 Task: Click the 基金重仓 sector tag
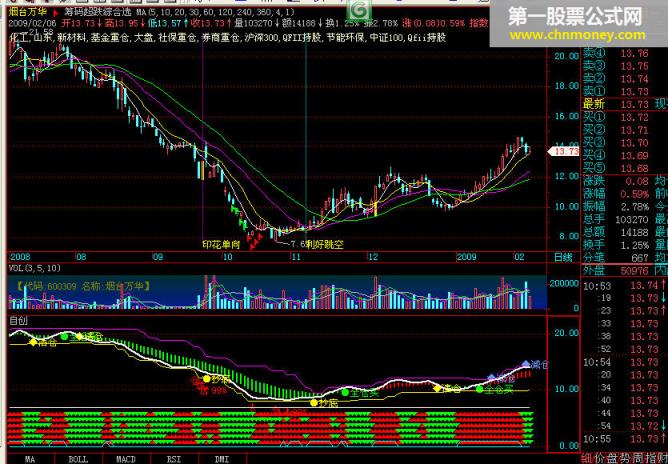[108, 39]
